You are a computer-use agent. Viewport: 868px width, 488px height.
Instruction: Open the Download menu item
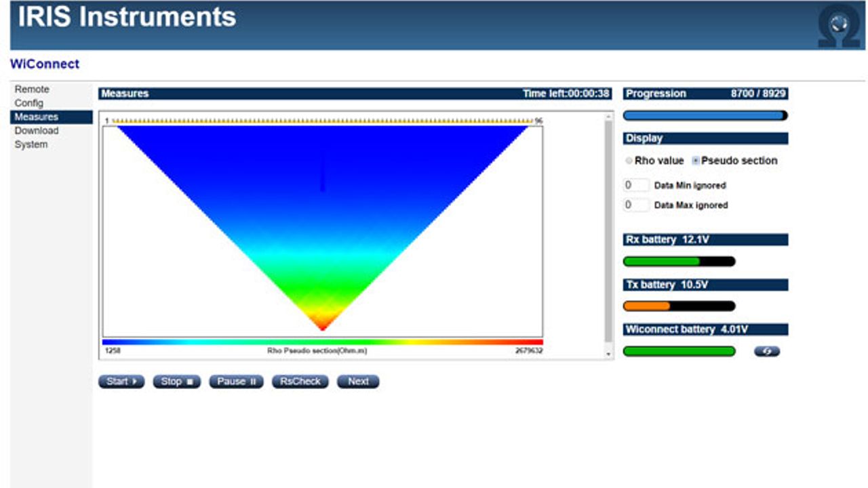pyautogui.click(x=37, y=131)
